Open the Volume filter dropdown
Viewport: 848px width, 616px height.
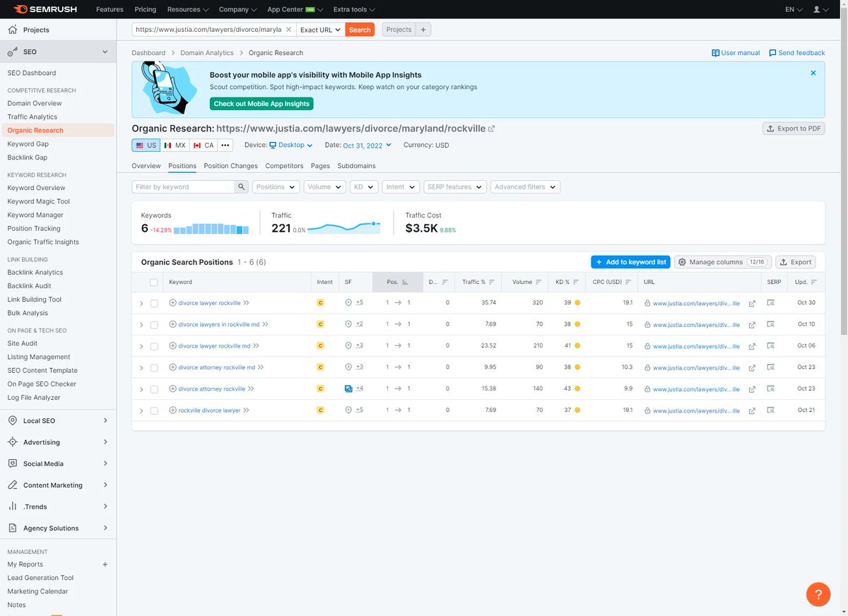[x=324, y=187]
